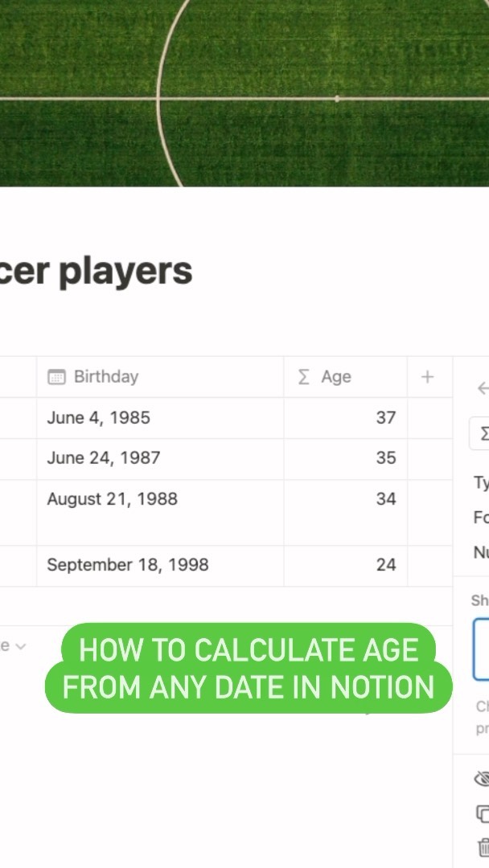Click the Age cell showing 37
Screen dimensions: 489x868
[x=346, y=418]
